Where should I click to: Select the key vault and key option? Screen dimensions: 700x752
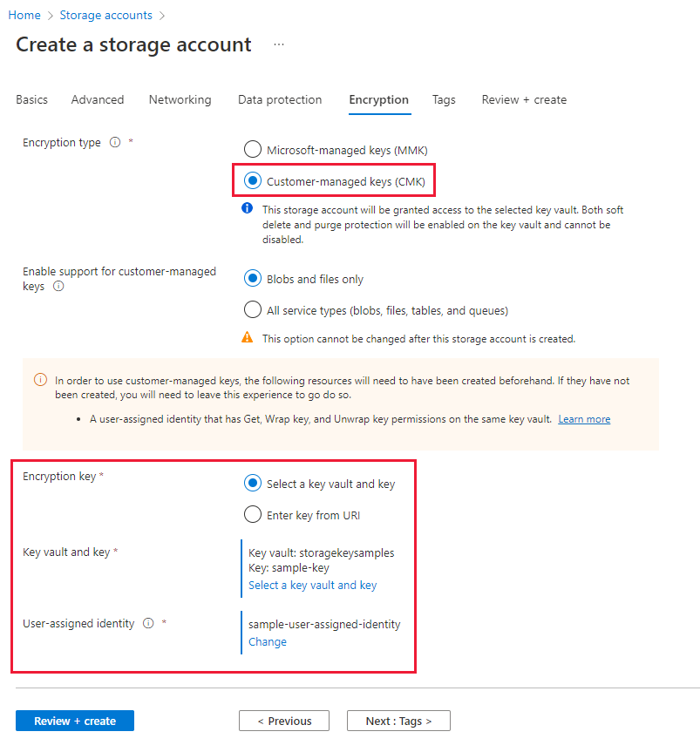(x=253, y=483)
